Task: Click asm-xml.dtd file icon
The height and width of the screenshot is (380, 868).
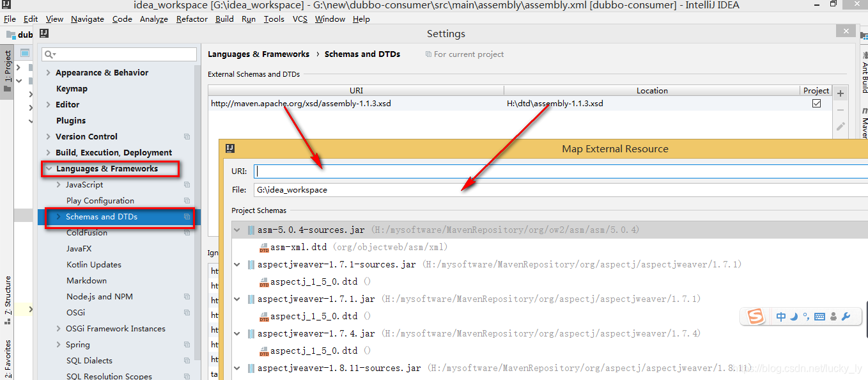Action: point(264,248)
